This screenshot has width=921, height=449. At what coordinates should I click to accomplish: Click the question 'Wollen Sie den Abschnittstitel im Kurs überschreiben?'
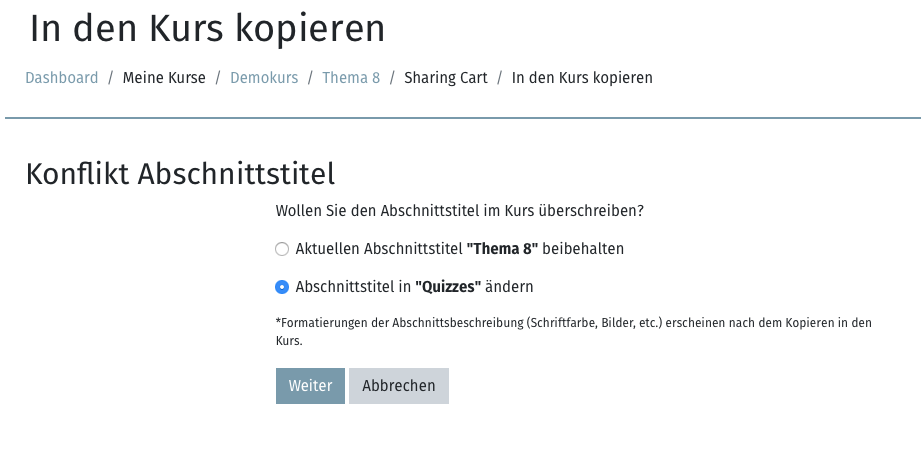(460, 210)
